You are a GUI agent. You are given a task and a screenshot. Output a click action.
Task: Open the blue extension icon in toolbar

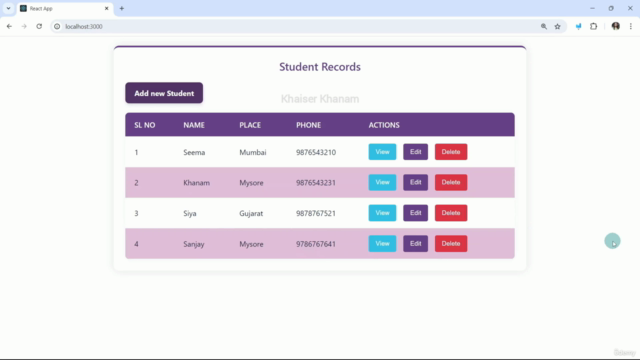pyautogui.click(x=578, y=27)
